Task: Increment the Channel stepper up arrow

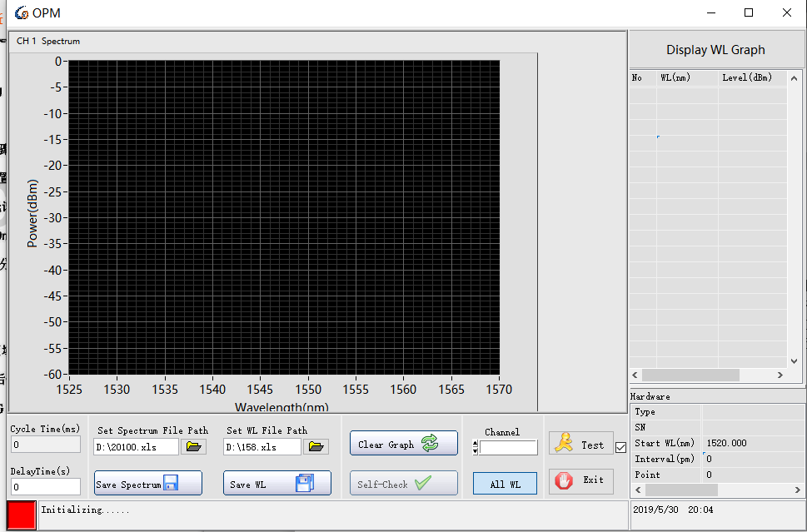Action: pyautogui.click(x=476, y=444)
